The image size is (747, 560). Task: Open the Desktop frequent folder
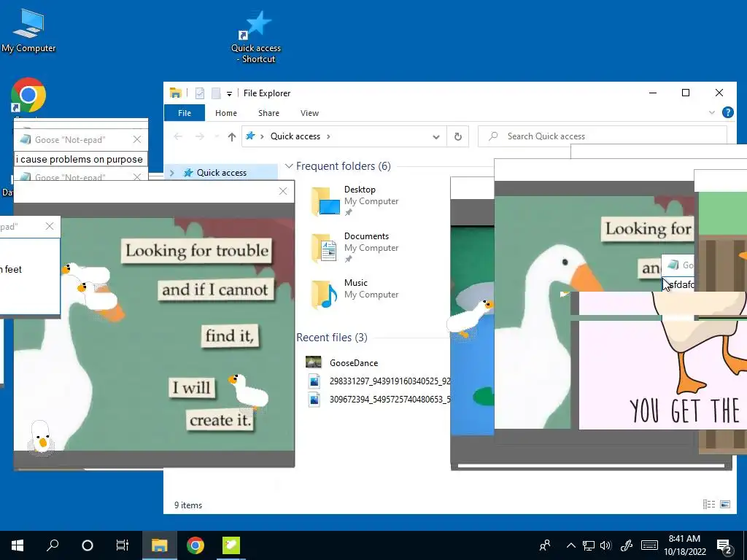coord(355,201)
